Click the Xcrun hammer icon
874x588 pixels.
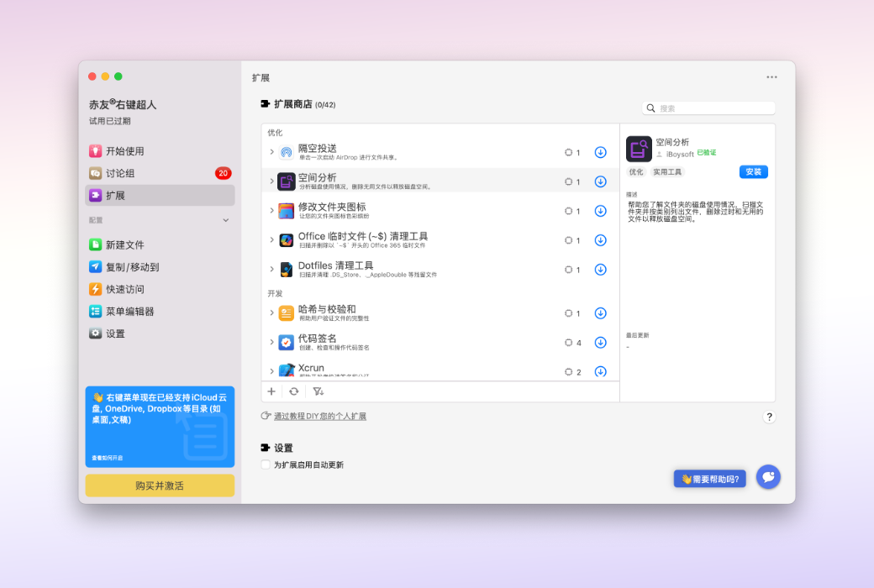coord(287,370)
